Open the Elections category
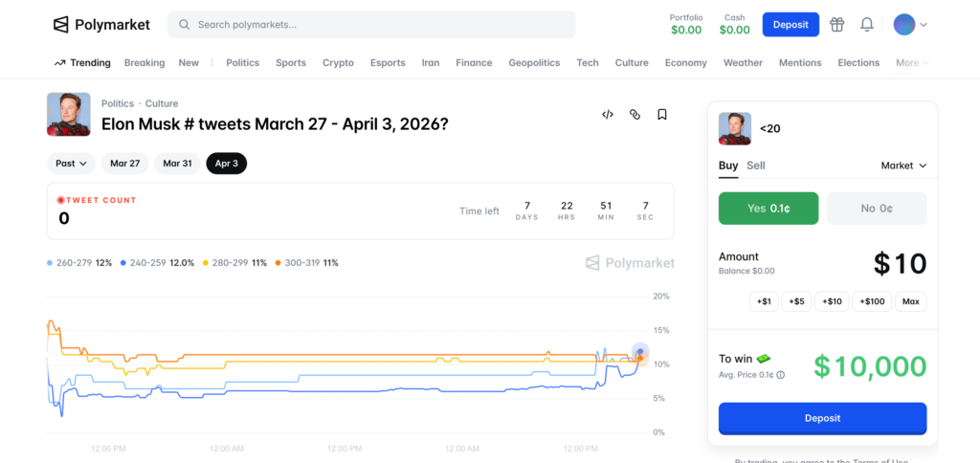 858,62
